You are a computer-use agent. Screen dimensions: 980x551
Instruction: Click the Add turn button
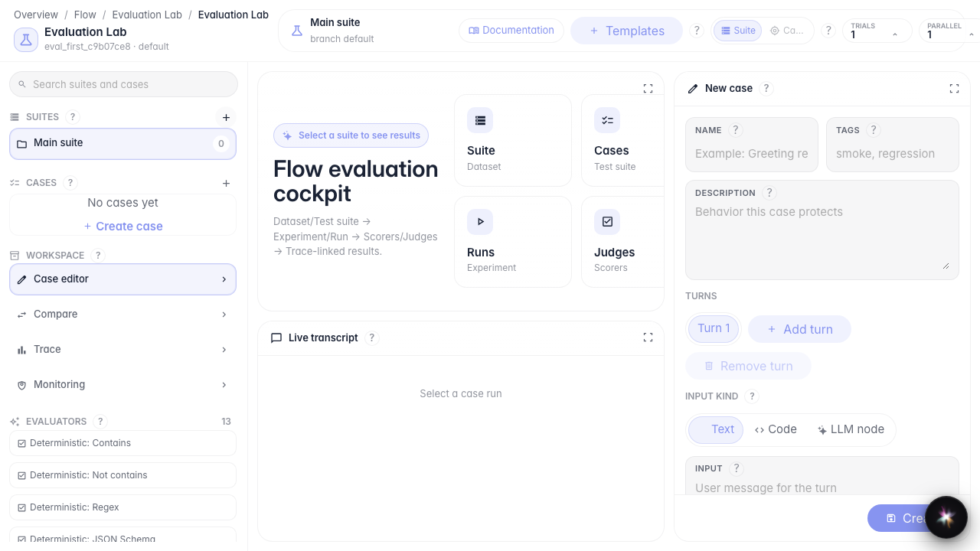(799, 329)
